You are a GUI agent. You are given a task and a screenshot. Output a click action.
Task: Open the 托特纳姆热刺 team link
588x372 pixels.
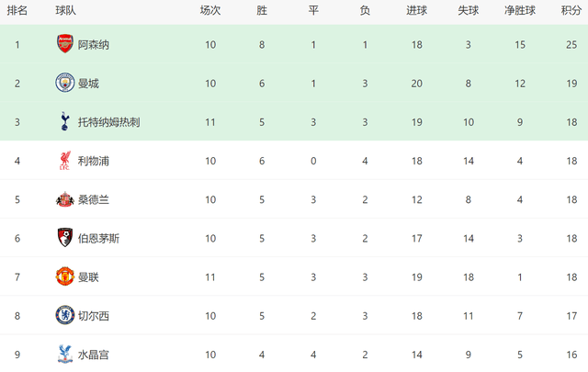108,122
